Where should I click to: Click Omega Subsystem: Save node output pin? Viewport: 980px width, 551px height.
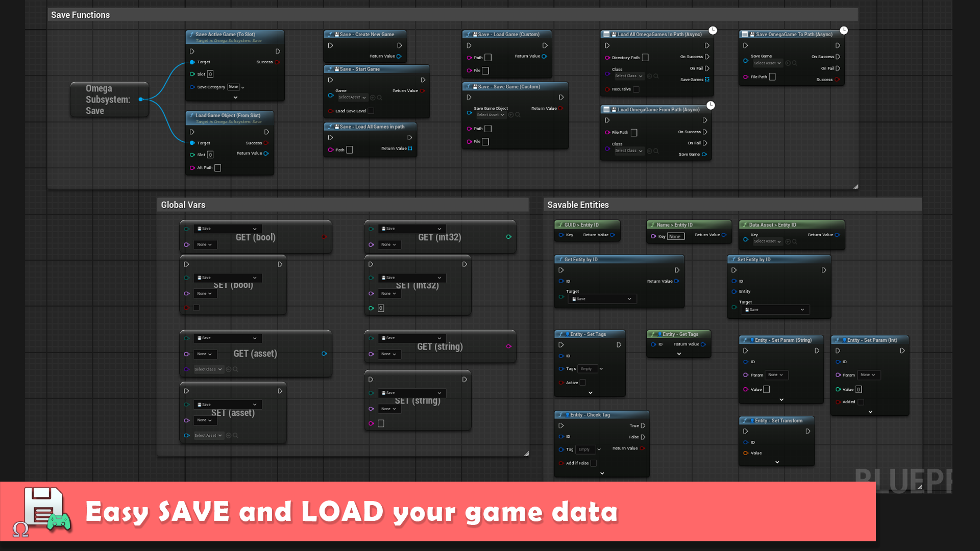pyautogui.click(x=141, y=99)
